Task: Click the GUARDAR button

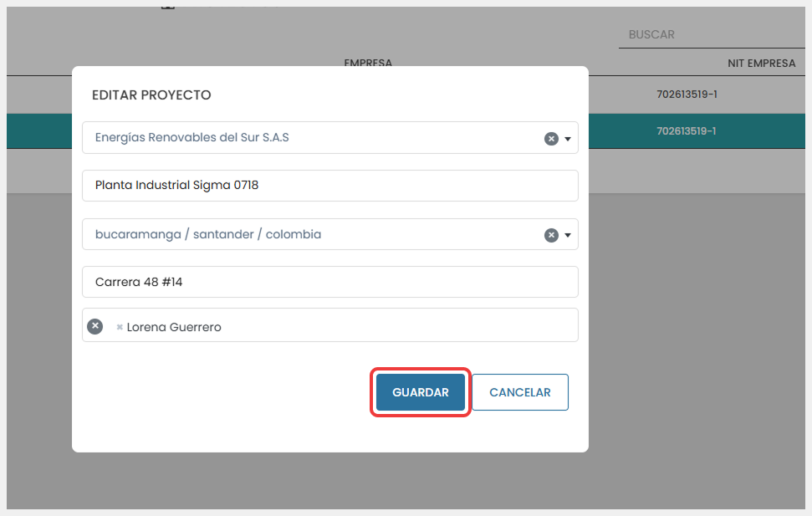Action: point(421,392)
